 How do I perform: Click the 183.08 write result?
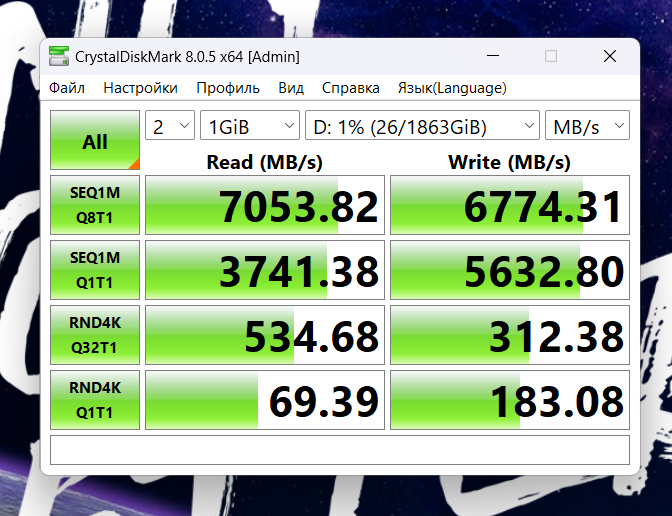pos(510,400)
